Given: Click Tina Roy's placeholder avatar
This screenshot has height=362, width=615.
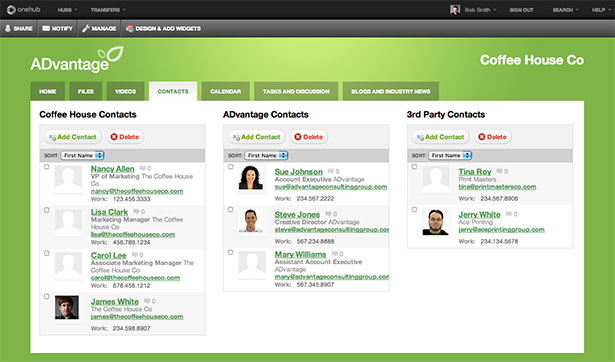Looking at the screenshot, I should coord(436,179).
